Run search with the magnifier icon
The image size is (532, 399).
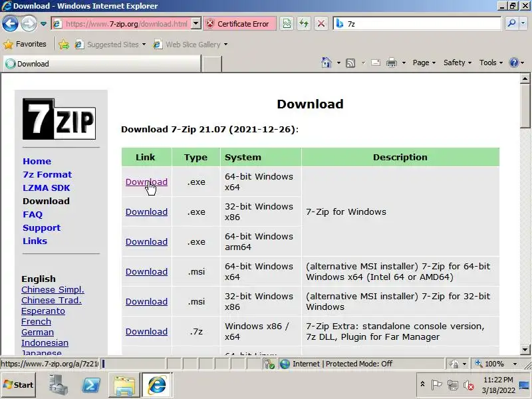(x=511, y=23)
